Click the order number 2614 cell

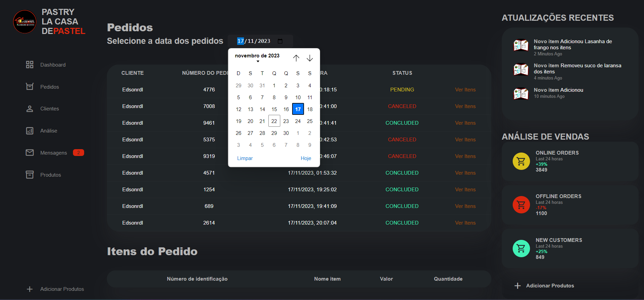point(209,223)
